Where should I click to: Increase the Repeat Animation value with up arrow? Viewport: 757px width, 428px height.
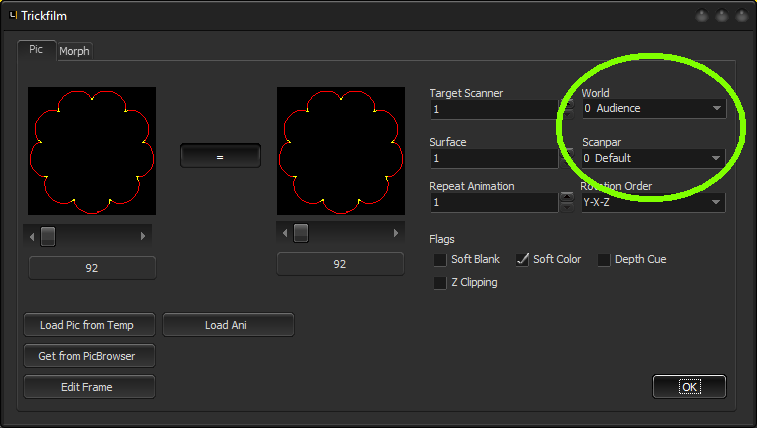pyautogui.click(x=567, y=196)
